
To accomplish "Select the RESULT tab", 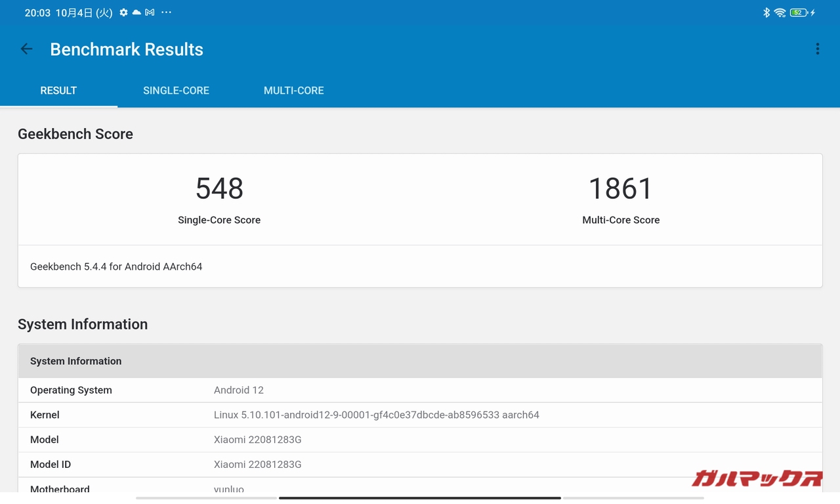I will 58,91.
